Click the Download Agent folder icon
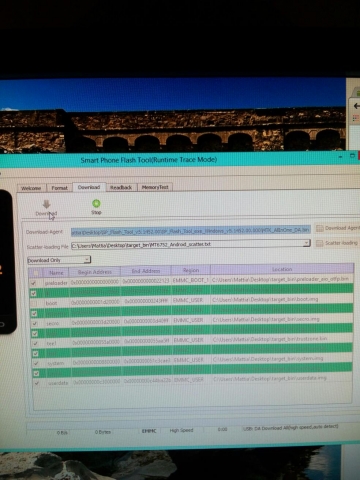The image size is (360, 480). pos(319,228)
